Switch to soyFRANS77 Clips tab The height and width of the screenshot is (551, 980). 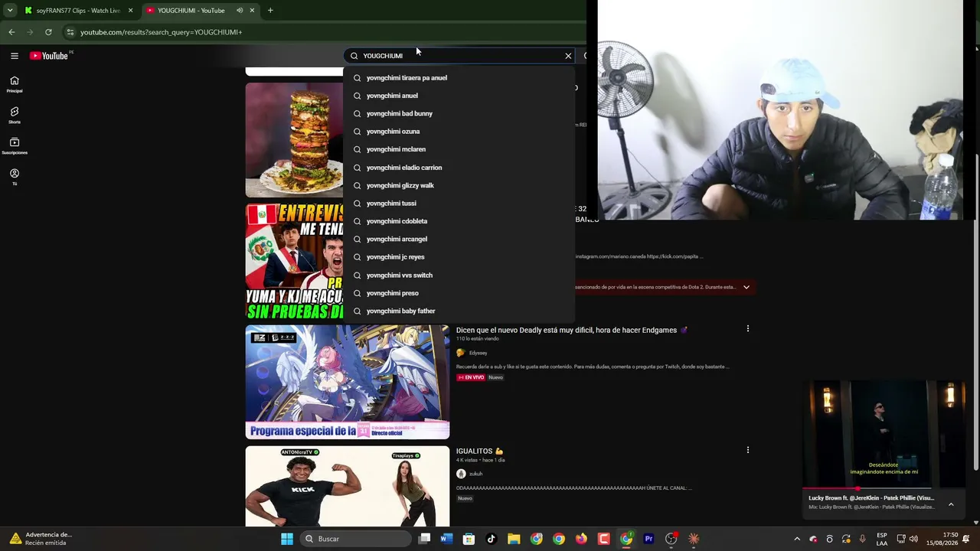pos(79,11)
